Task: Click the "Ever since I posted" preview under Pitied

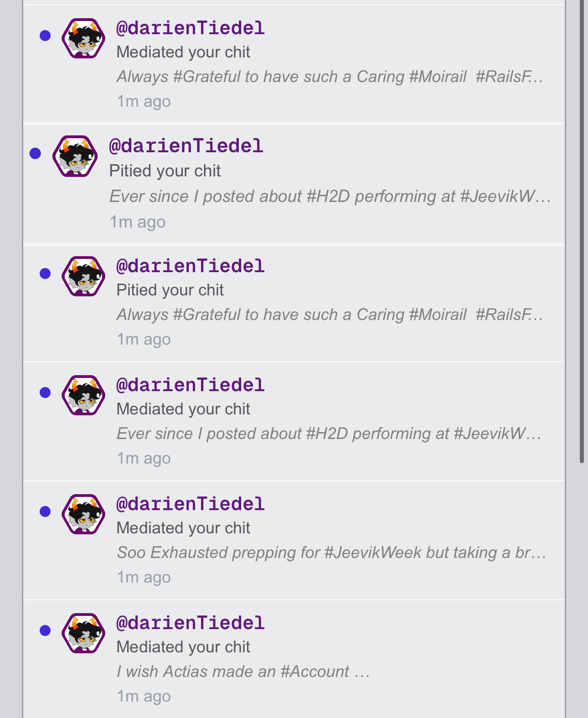Action: [330, 196]
